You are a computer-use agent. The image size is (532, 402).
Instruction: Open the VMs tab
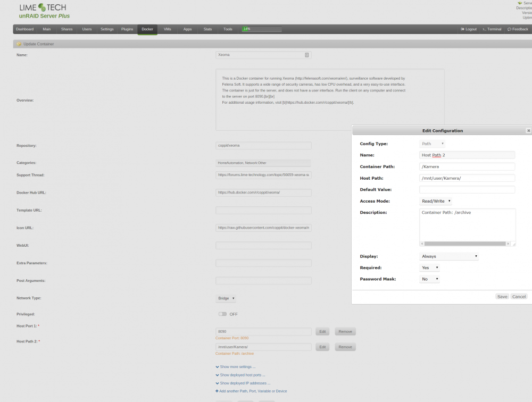167,29
